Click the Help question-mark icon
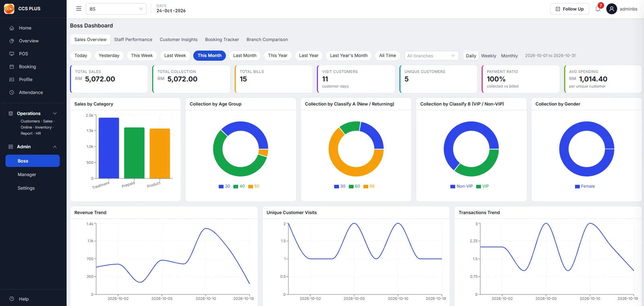Image resolution: width=644 pixels, height=306 pixels. [12, 299]
